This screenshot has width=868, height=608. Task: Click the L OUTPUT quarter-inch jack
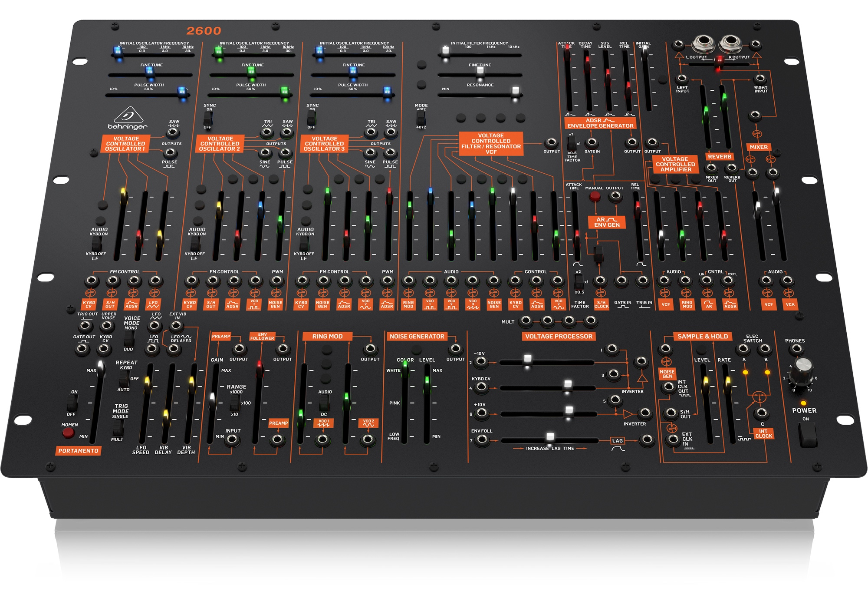click(x=703, y=43)
